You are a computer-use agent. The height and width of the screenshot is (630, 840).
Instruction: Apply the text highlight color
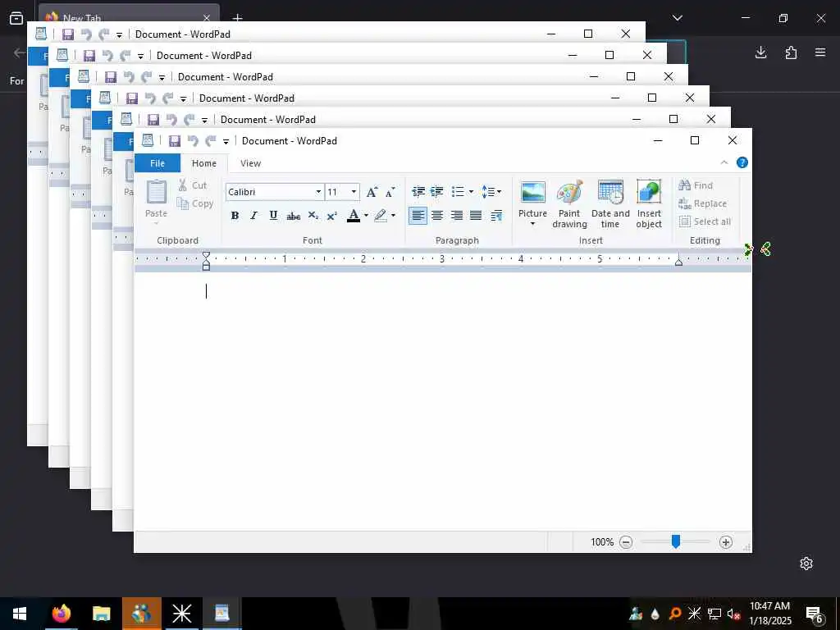click(381, 216)
